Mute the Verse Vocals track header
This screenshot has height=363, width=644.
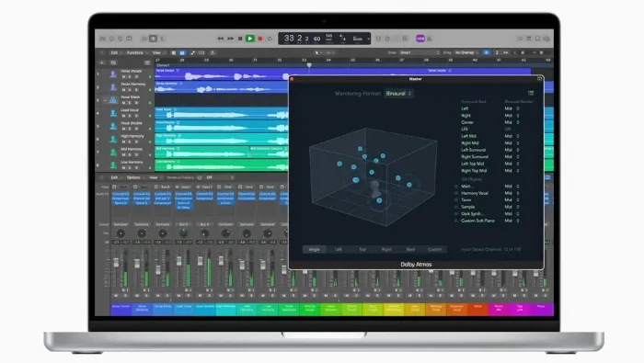(x=123, y=76)
